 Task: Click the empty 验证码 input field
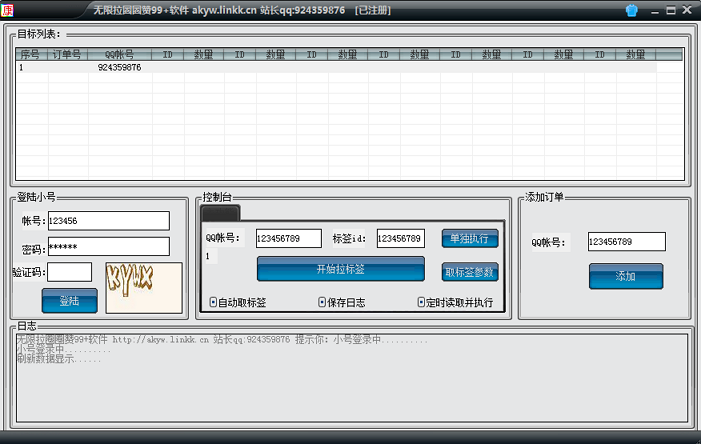pyautogui.click(x=69, y=272)
